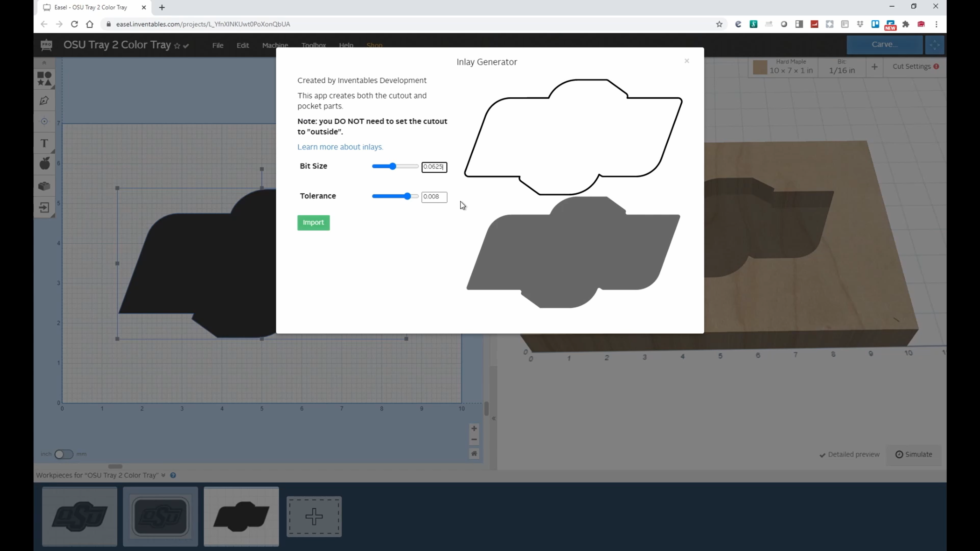Select the Pen drawing tool
The height and width of the screenshot is (551, 980).
tap(44, 100)
